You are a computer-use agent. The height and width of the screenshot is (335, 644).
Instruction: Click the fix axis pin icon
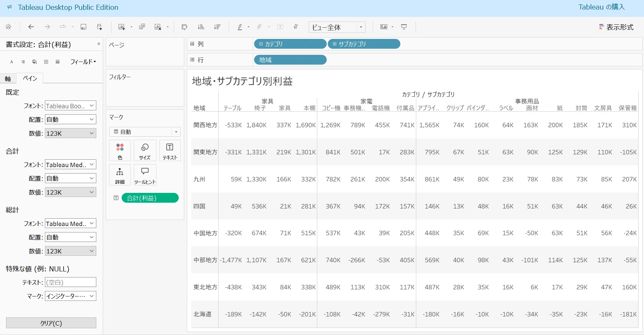(296, 27)
